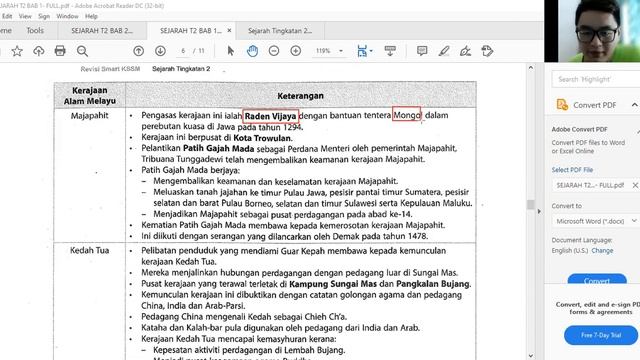Click the highlighted words Raden Vijaya
Viewport: 640px width, 360px height.
pos(271,116)
